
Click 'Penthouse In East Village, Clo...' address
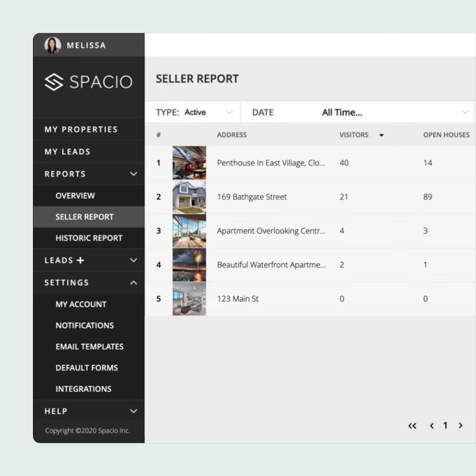(x=271, y=163)
